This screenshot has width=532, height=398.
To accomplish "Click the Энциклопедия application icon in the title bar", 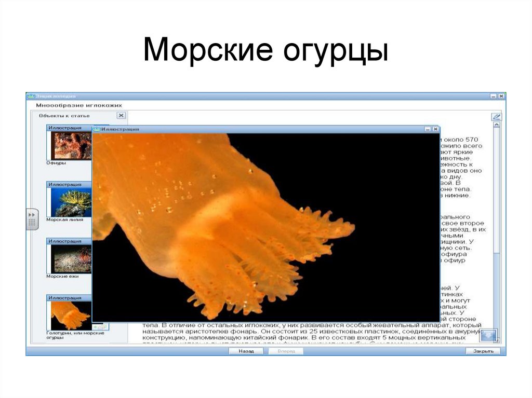I will 30,96.
